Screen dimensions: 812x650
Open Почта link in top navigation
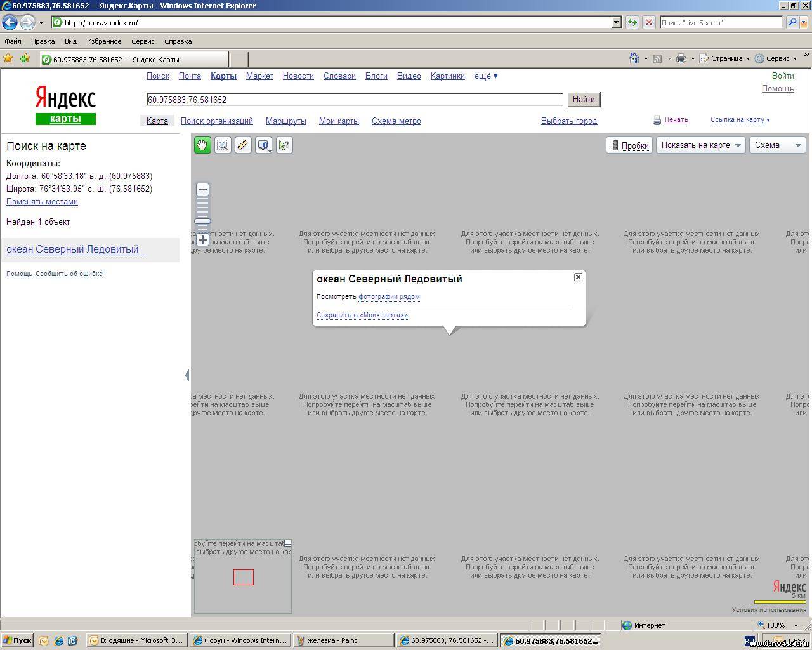(x=190, y=76)
